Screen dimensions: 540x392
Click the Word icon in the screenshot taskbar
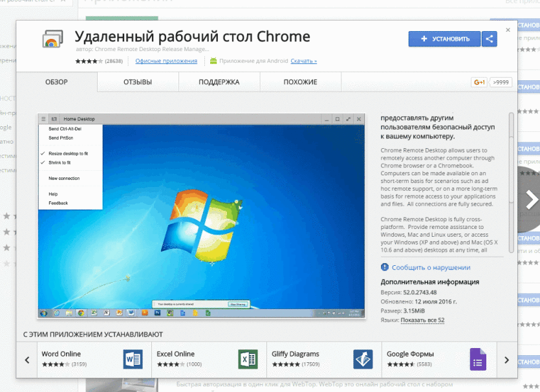[131, 313]
